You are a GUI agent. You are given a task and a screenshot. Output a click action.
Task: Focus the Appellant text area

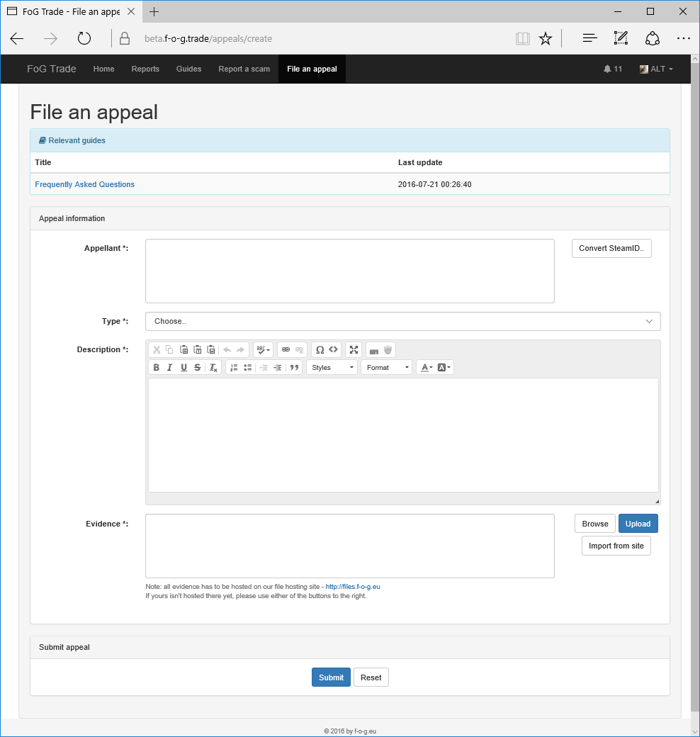pos(350,271)
